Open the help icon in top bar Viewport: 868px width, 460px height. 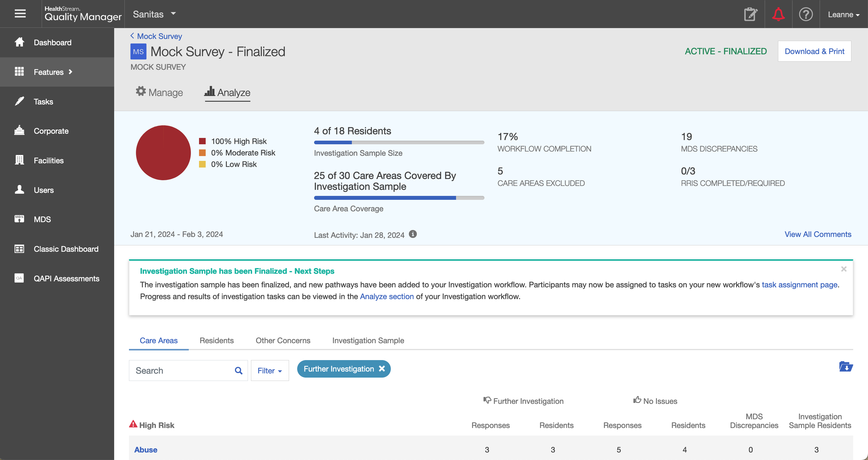coord(806,14)
